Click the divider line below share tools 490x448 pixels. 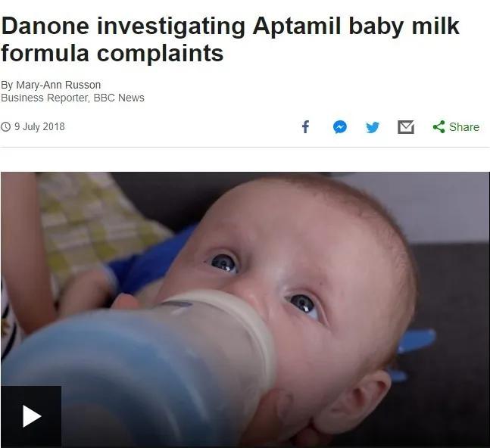[x=245, y=147]
